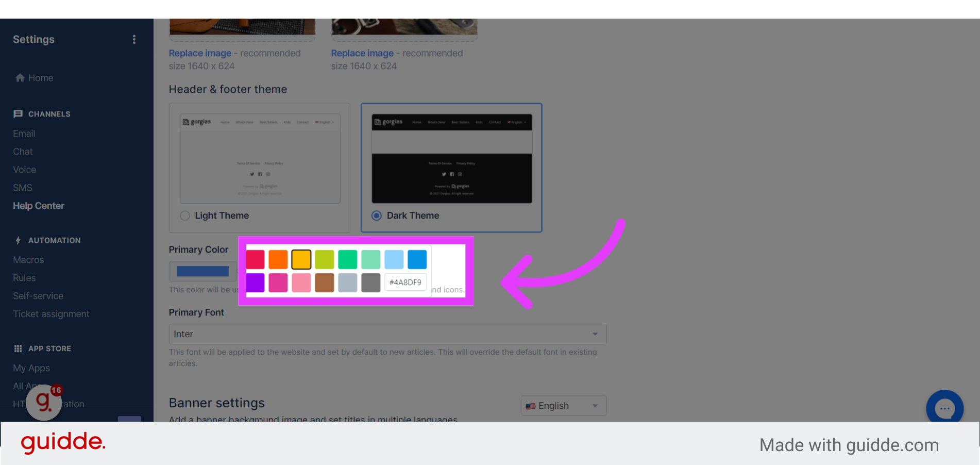Click the Channels section chat icon
The width and height of the screenshot is (980, 465).
click(x=18, y=114)
